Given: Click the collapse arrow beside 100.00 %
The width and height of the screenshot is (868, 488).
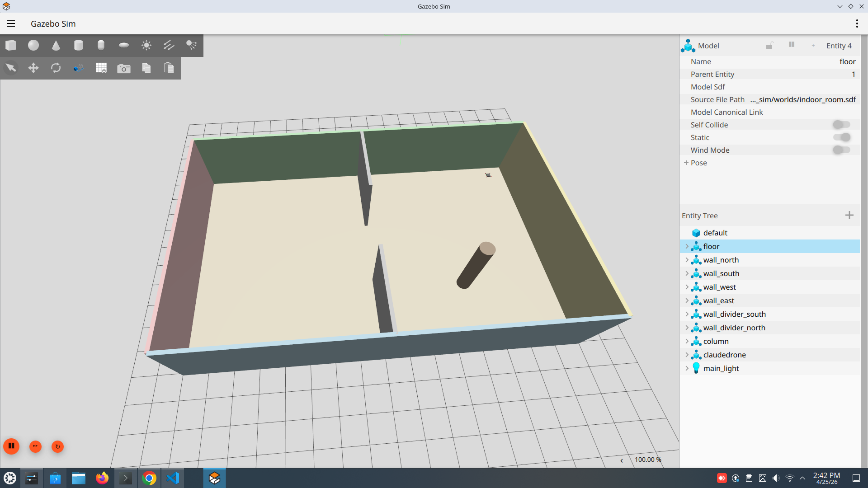Looking at the screenshot, I should coord(622,460).
